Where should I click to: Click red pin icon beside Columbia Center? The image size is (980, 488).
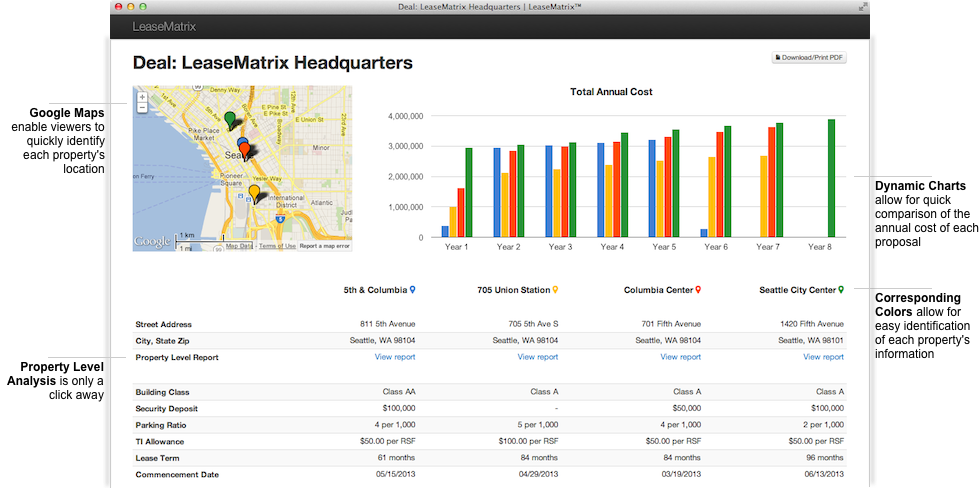pos(698,290)
